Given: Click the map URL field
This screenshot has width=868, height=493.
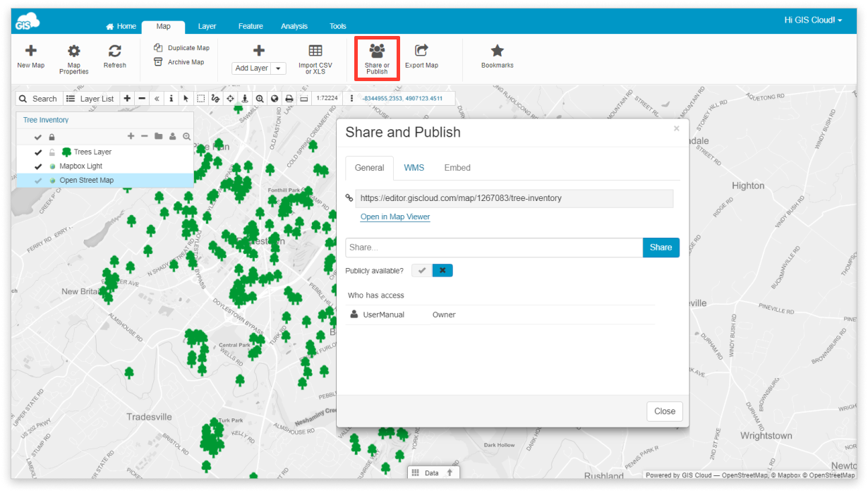Looking at the screenshot, I should 514,198.
